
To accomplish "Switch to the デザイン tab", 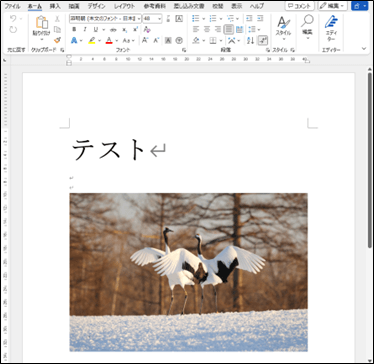I will coord(96,6).
